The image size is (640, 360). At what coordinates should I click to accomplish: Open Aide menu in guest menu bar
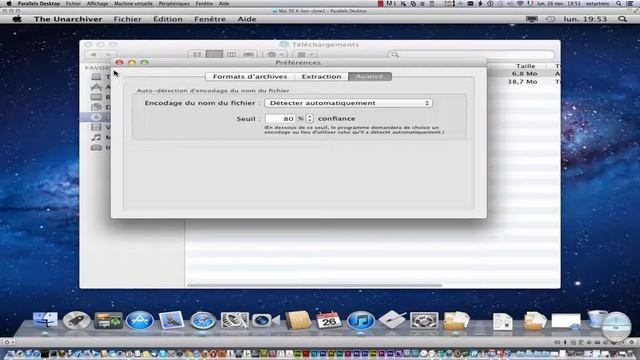pos(247,19)
